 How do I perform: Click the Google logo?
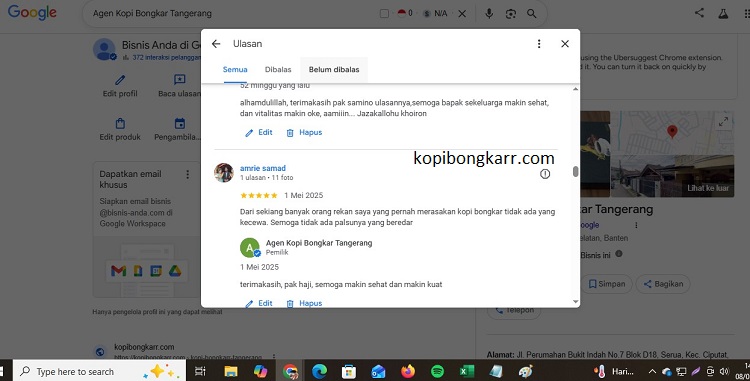click(x=32, y=12)
